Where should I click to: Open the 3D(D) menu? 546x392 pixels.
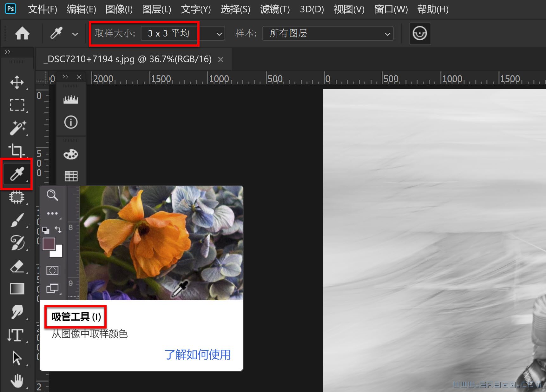click(312, 9)
